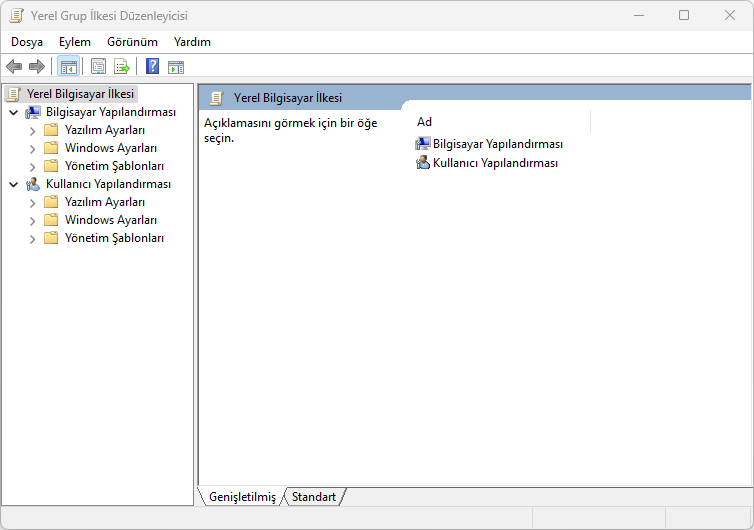Screen dimensions: 754x530
Task: Click the Yerel Bilgisayar İlkesi scroll icon in tree
Action: pos(14,94)
